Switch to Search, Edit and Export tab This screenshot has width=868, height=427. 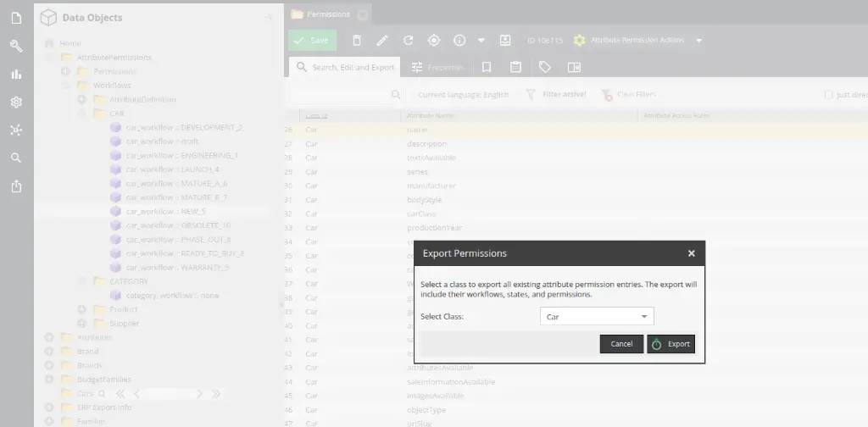tap(345, 67)
